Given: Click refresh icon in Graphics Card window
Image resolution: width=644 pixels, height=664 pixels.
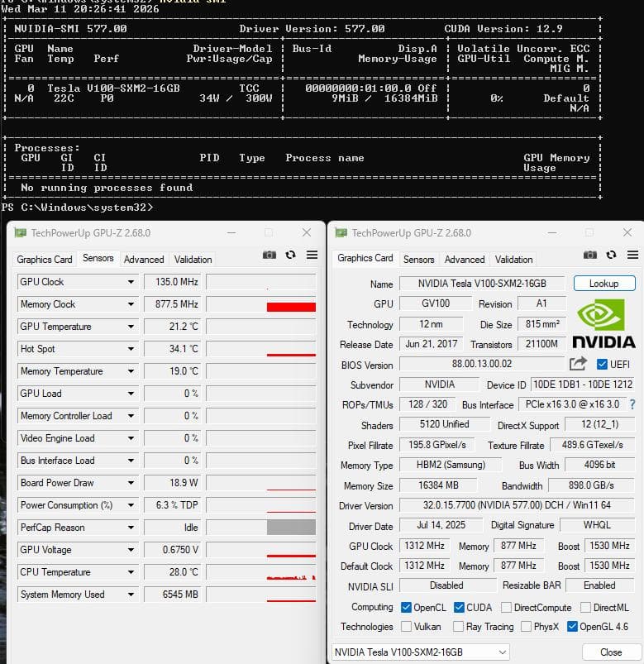Looking at the screenshot, I should (x=611, y=255).
